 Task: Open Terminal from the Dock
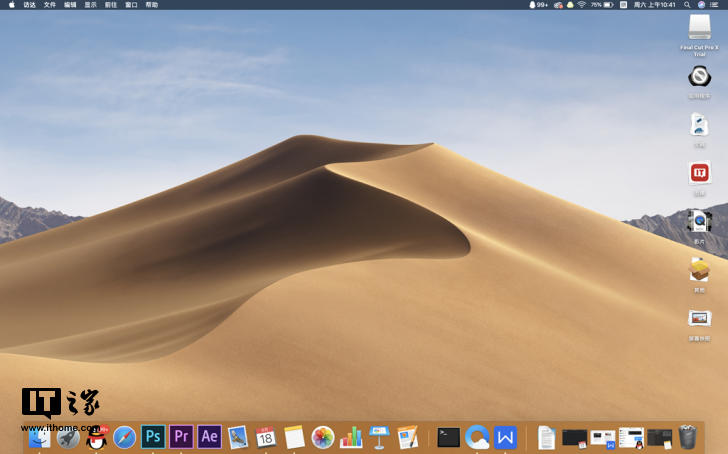448,437
